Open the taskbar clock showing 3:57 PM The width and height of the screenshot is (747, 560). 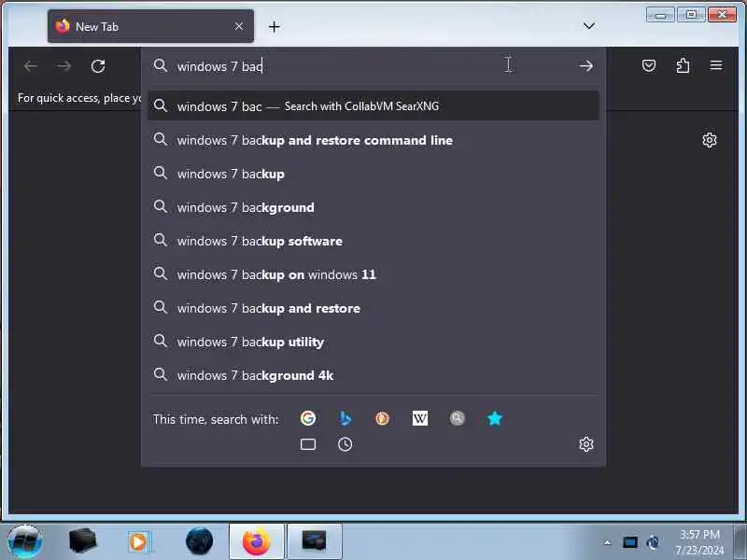pyautogui.click(x=699, y=542)
